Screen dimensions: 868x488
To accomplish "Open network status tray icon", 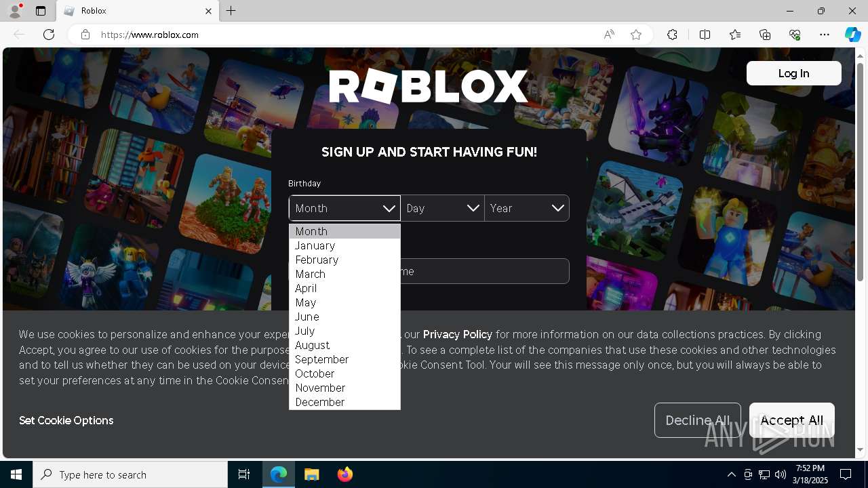I will [764, 474].
